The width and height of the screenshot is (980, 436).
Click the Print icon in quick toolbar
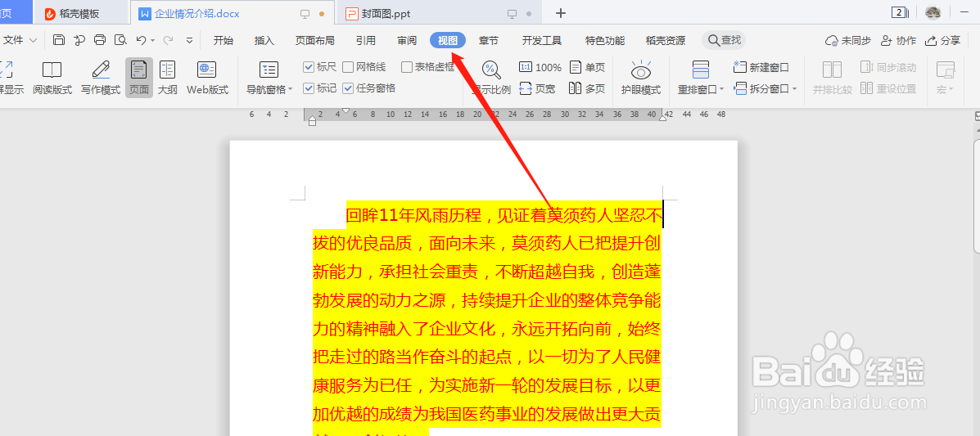[x=100, y=41]
